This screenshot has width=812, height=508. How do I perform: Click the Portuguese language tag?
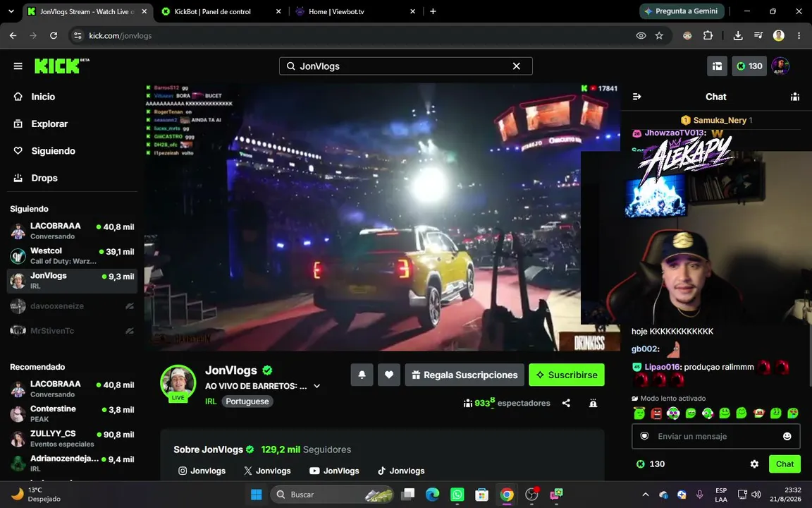coord(247,401)
